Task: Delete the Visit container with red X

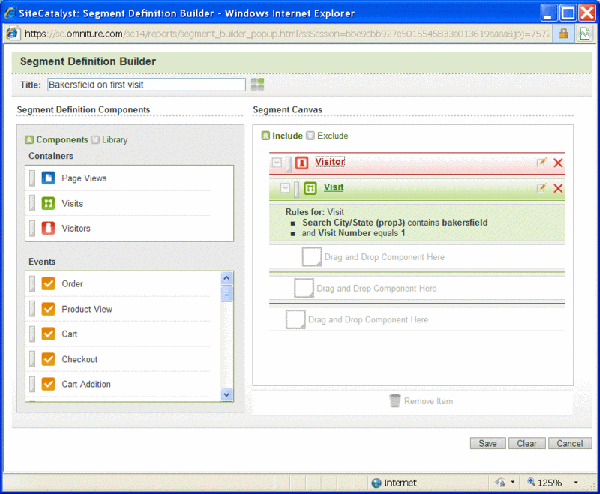Action: (558, 188)
